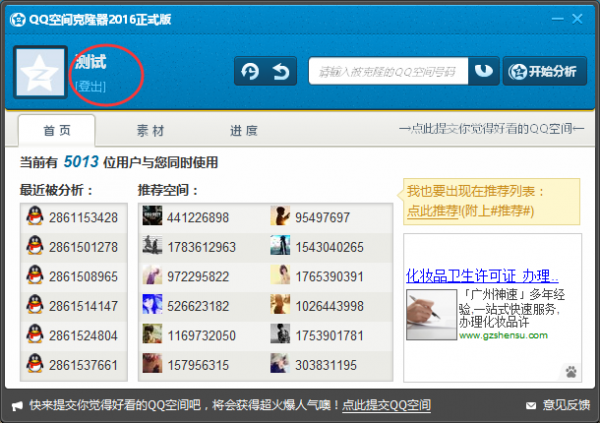Click the QQ Zone star avatar picture
The image size is (600, 423).
41,72
